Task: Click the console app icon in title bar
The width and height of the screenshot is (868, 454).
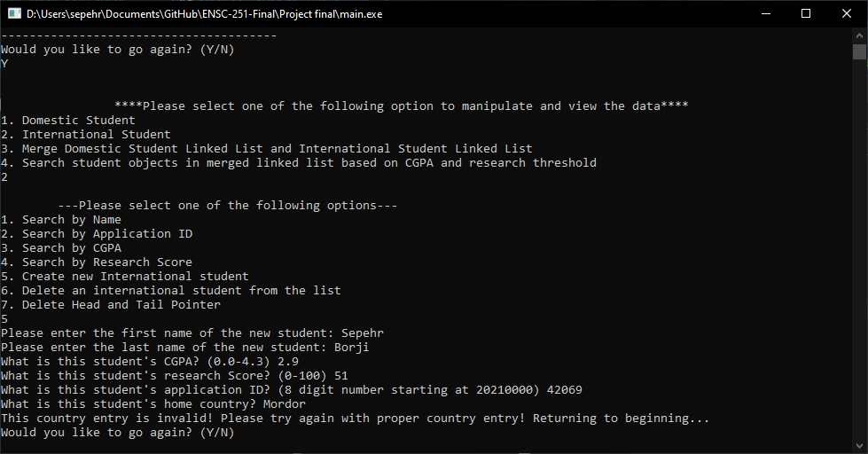Action: (x=14, y=14)
